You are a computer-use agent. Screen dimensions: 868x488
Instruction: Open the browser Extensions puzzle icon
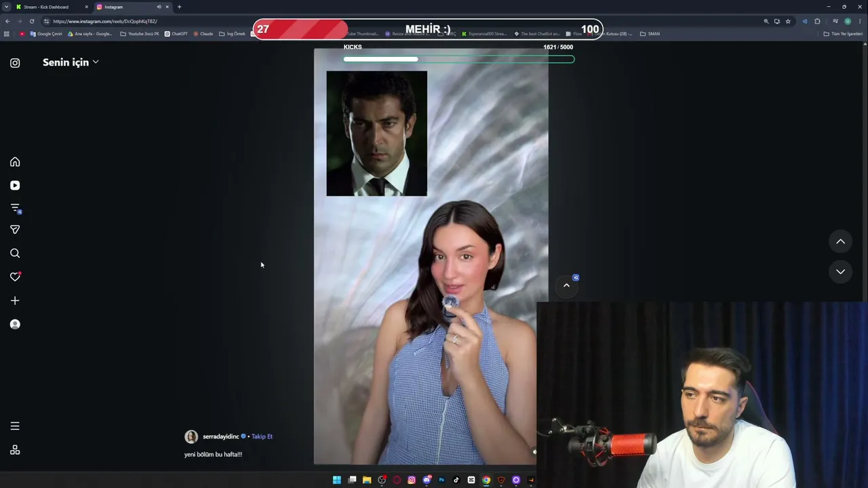(x=817, y=21)
